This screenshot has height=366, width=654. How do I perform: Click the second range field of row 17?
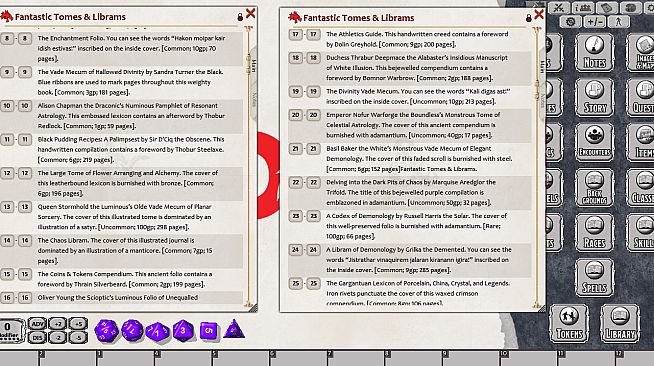[313, 35]
